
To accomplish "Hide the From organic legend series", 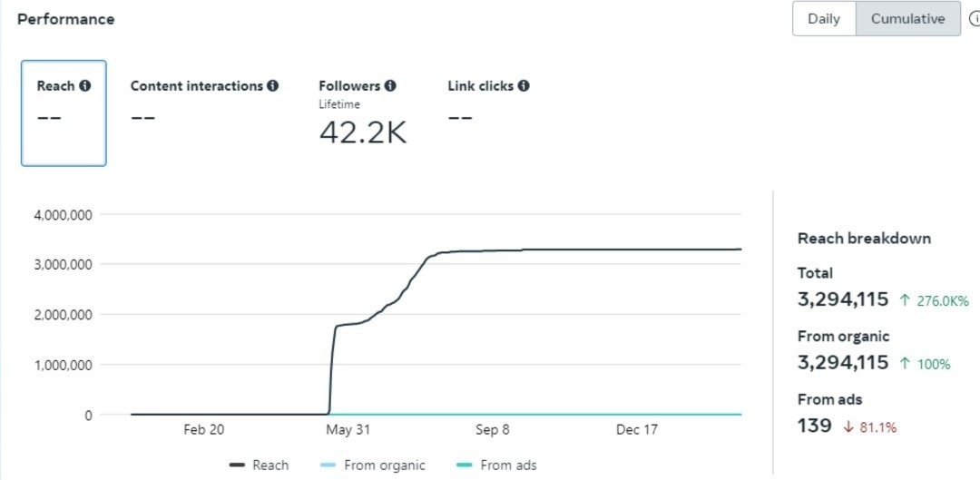I will (x=373, y=465).
